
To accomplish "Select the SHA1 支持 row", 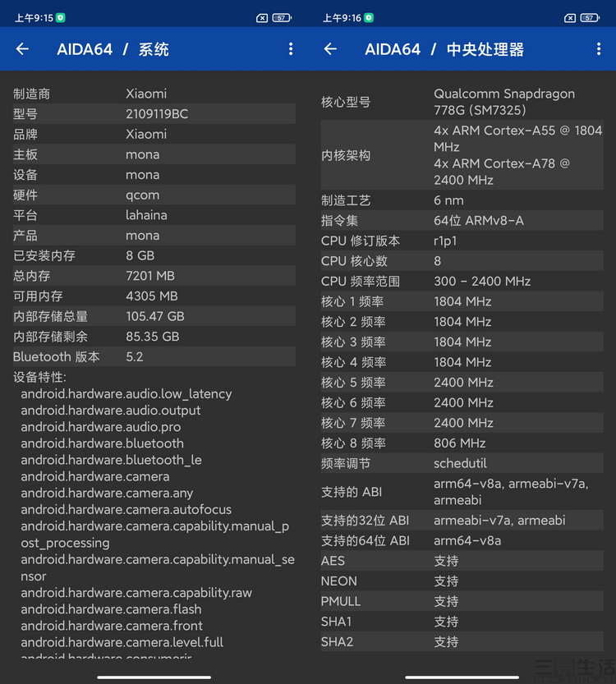I will pyautogui.click(x=462, y=622).
